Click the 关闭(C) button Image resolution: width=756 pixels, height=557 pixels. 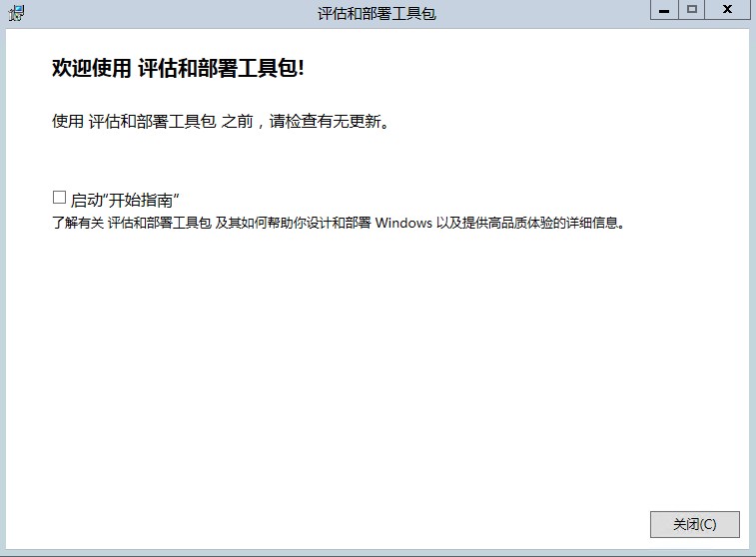click(x=695, y=524)
